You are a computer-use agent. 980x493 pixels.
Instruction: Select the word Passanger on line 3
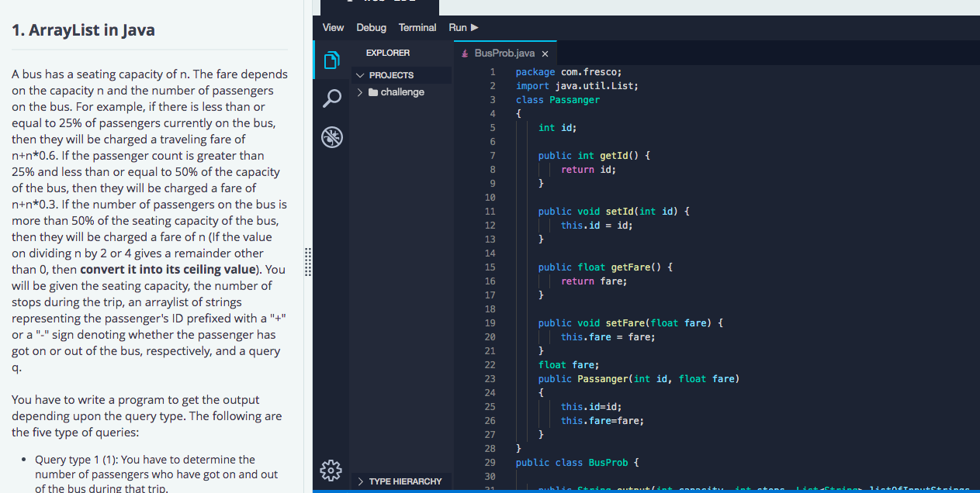[x=577, y=99]
